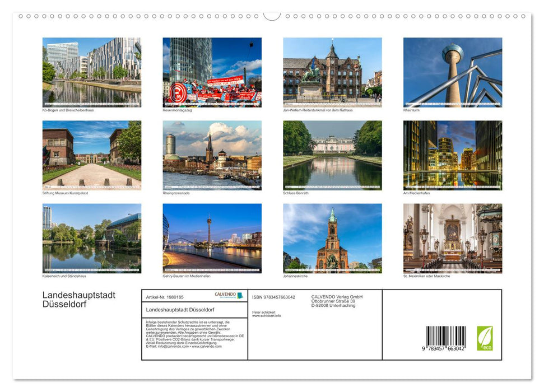The image size is (544, 392).
Task: Select the Johanneskirche photo
Action: click(332, 239)
